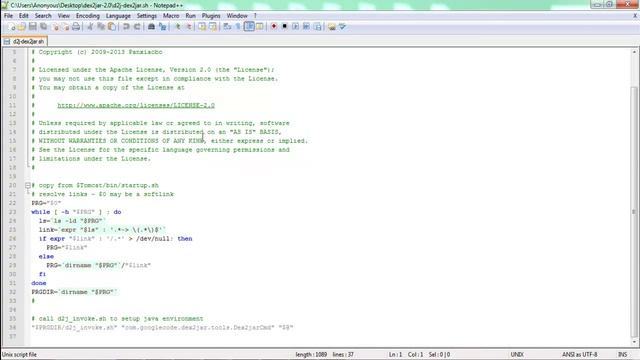Viewport: 640px width, 360px height.
Task: Open the Search menu
Action: pyautogui.click(x=43, y=16)
